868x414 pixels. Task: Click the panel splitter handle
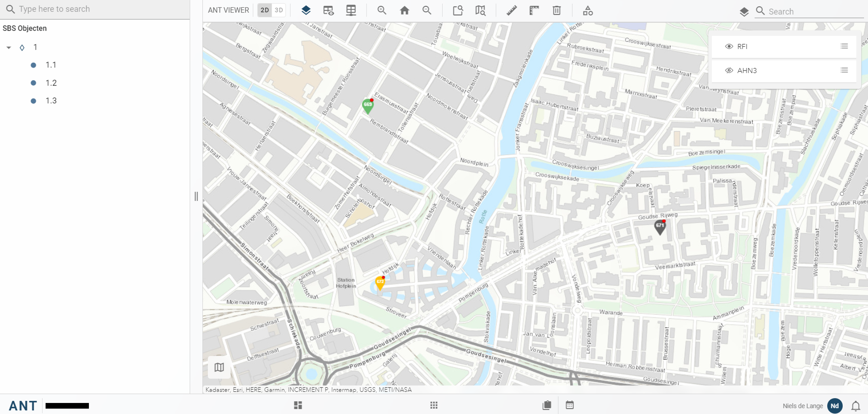click(x=196, y=196)
